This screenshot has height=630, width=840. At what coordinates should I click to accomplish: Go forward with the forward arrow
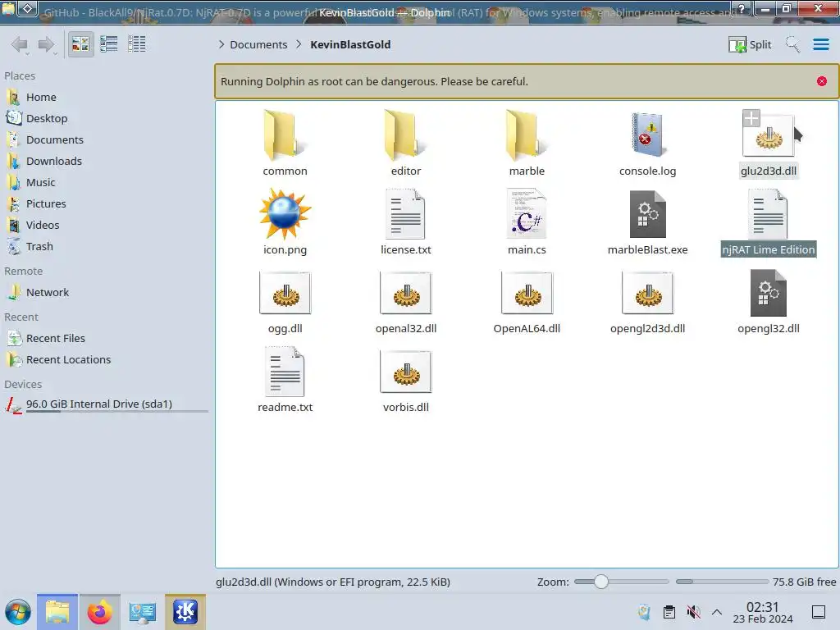coord(47,44)
